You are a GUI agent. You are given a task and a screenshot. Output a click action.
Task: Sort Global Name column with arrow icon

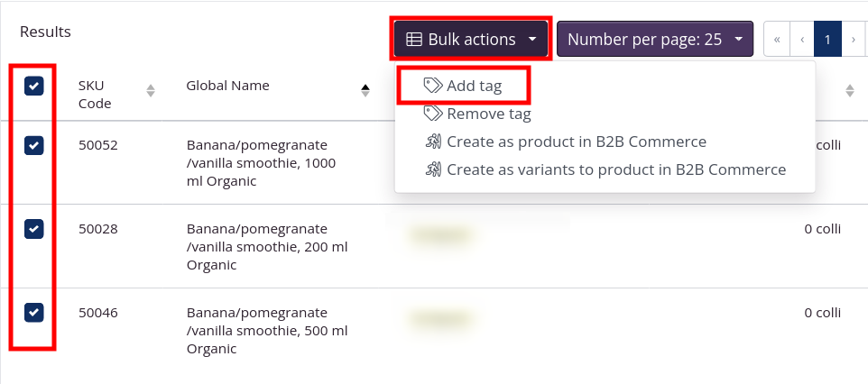365,90
